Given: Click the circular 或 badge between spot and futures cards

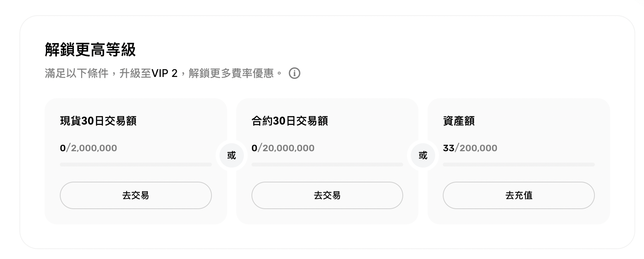Looking at the screenshot, I should [231, 155].
